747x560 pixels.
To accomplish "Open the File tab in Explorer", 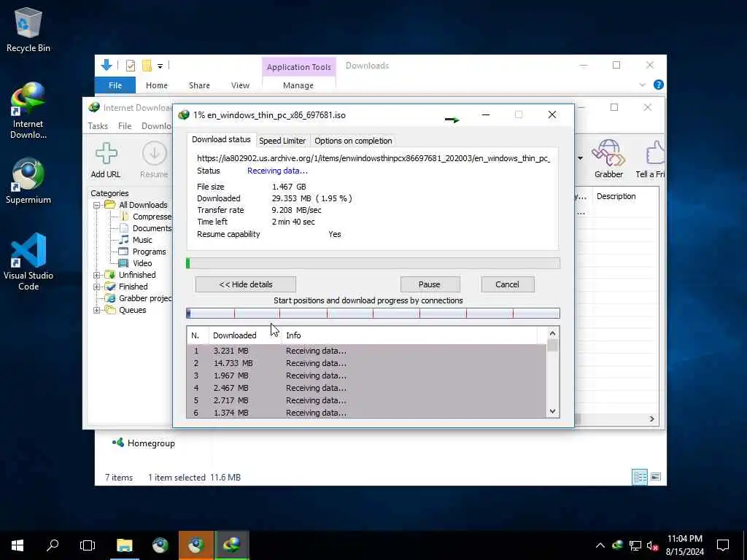I will click(115, 85).
